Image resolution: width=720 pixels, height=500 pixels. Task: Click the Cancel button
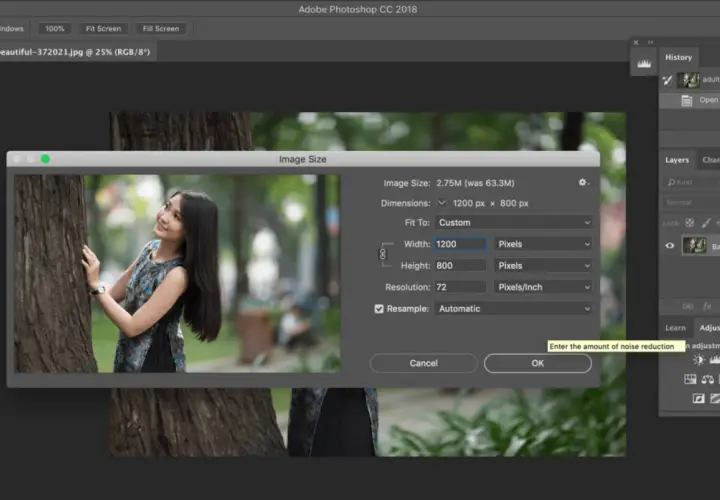(x=423, y=363)
